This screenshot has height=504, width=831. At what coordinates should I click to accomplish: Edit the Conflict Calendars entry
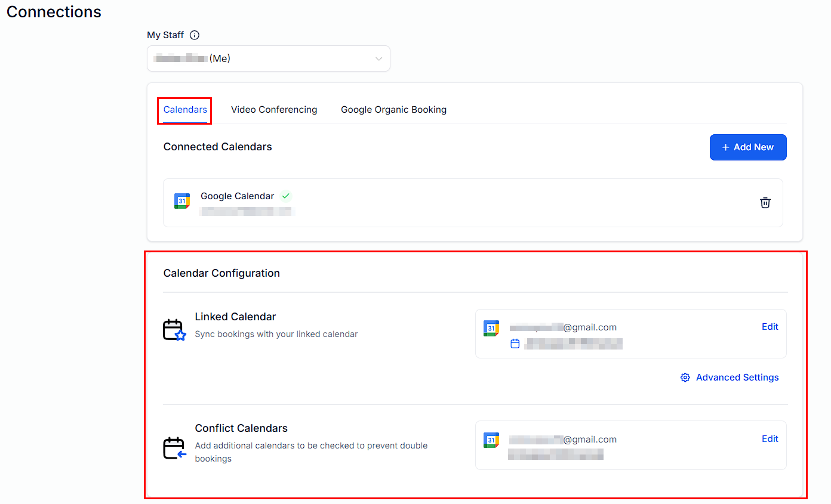point(770,438)
